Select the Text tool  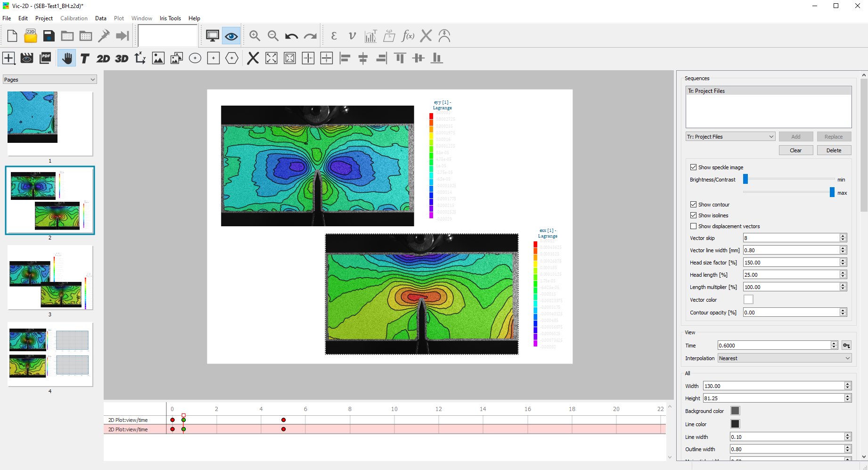point(85,58)
